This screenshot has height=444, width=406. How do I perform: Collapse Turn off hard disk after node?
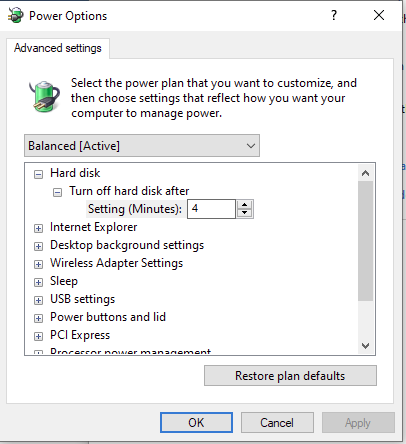(57, 192)
